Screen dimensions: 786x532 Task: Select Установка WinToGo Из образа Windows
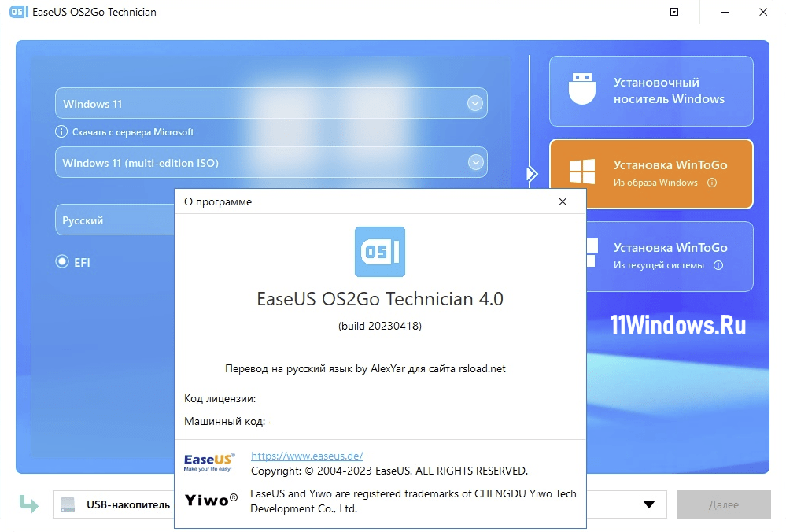[x=651, y=173]
